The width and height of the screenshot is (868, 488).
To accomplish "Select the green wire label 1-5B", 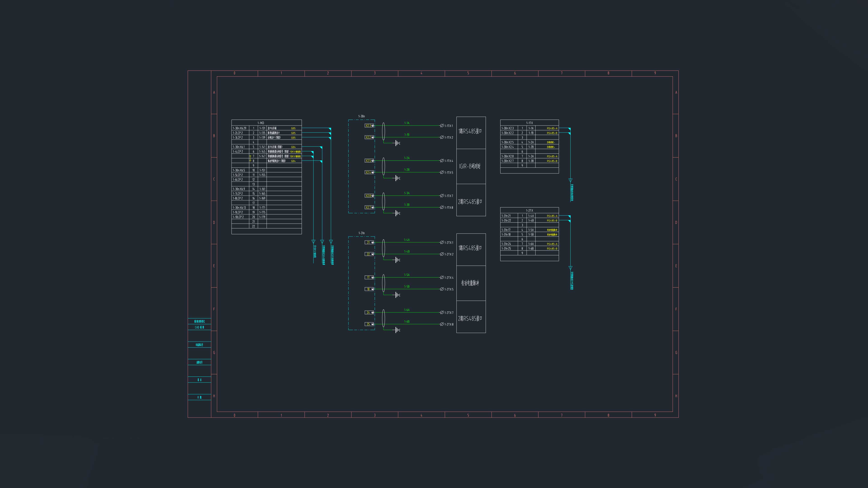I will point(407,287).
